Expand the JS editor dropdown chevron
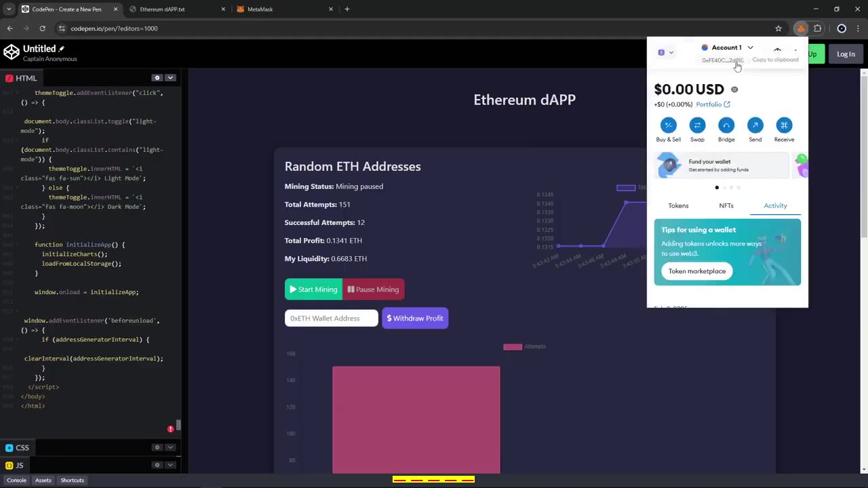The image size is (868, 488). (x=171, y=465)
